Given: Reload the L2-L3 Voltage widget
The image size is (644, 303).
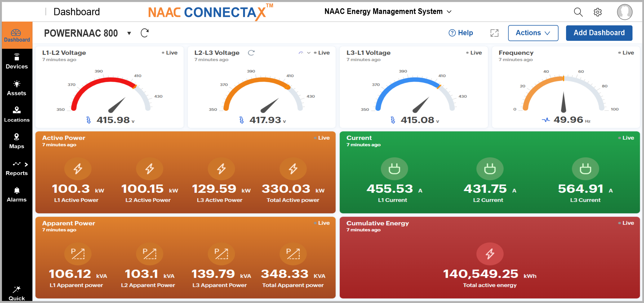Looking at the screenshot, I should click(x=251, y=53).
